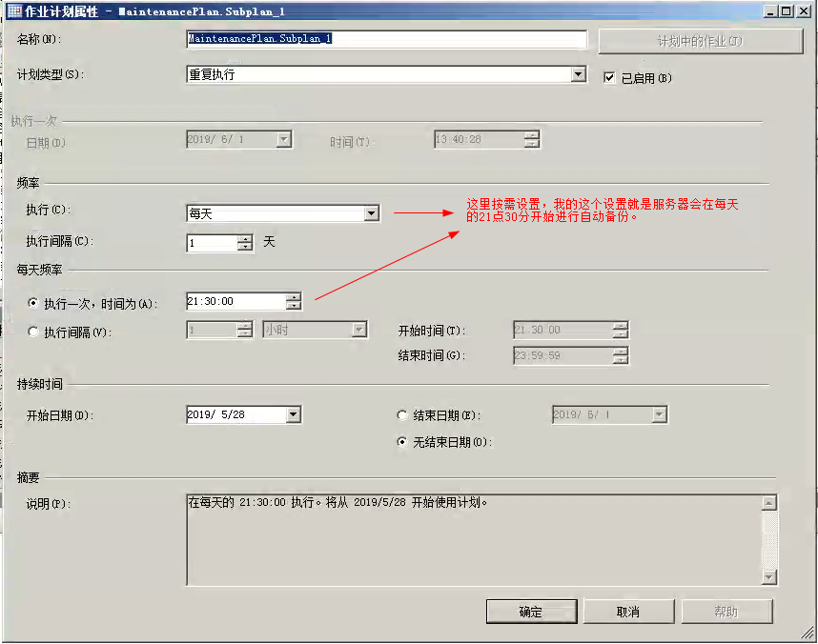
Task: Select the 无结束日期 radio option
Action: [402, 442]
